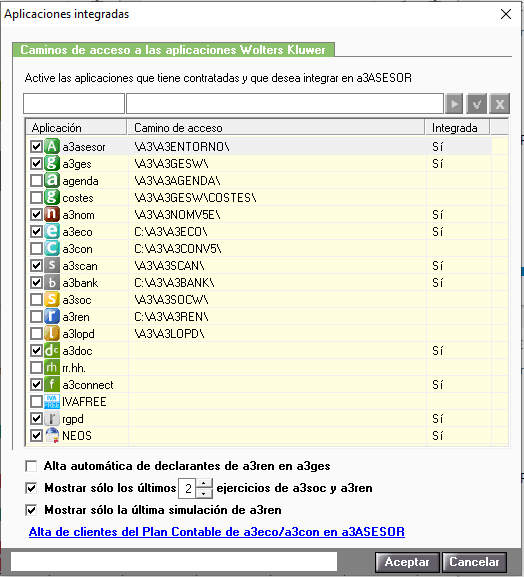Decrease the ejercicios count with down arrow
The image size is (524, 577).
click(x=204, y=493)
